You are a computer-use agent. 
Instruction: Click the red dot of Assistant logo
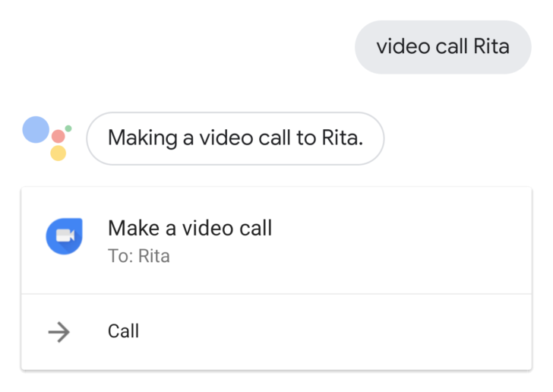[58, 136]
